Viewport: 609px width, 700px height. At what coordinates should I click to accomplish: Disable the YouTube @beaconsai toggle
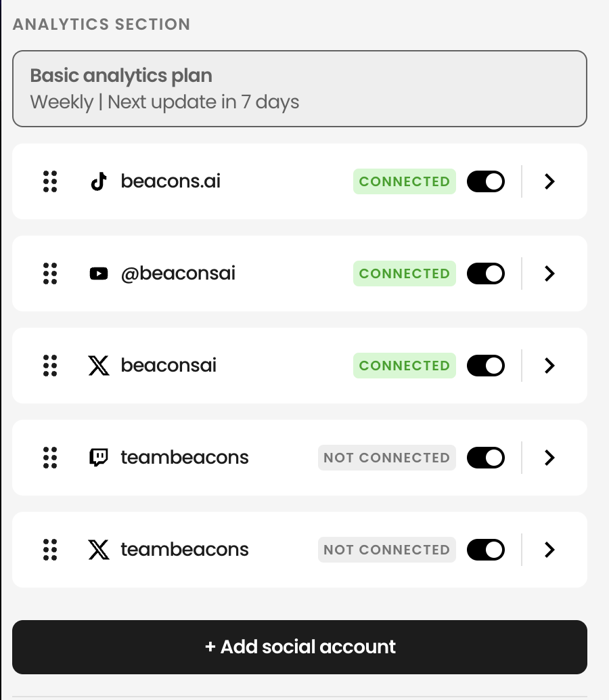[x=486, y=274]
